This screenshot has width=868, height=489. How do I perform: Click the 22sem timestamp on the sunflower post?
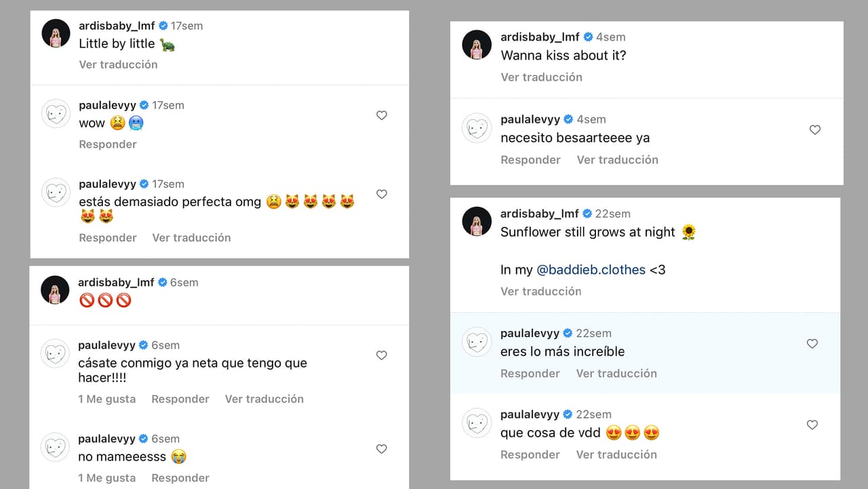coord(613,213)
